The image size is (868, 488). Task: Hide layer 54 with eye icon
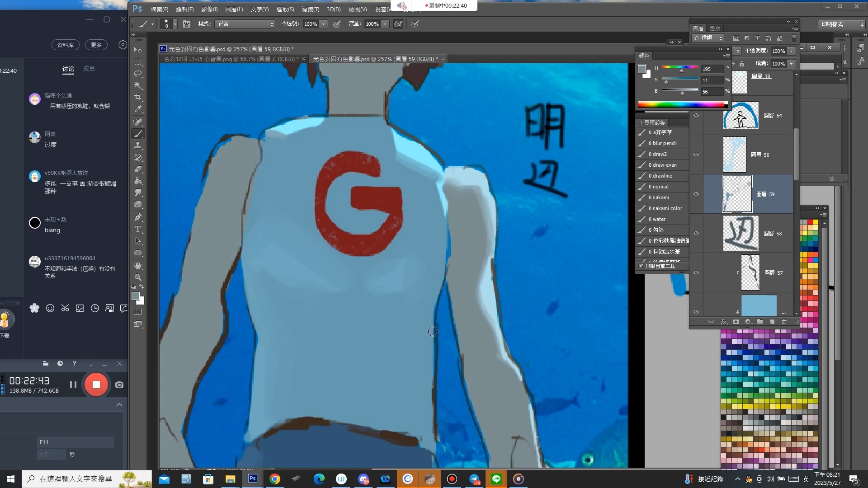click(x=696, y=116)
